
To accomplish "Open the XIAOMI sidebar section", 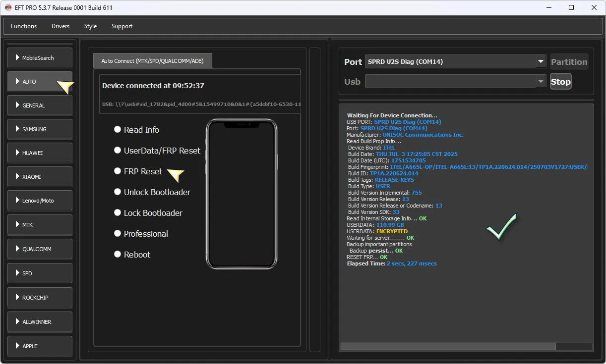I will coord(40,177).
